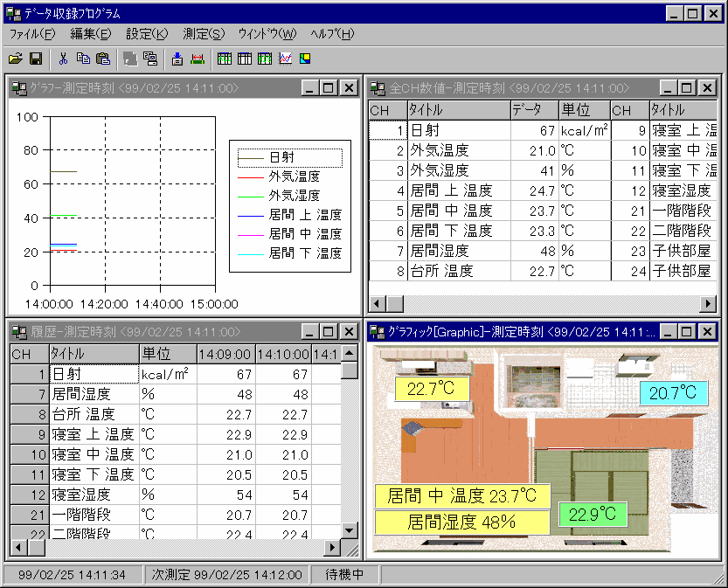This screenshot has height=588, width=728.
Task: Click the 居間 中 温度 legend entry in graph
Action: coord(290,234)
